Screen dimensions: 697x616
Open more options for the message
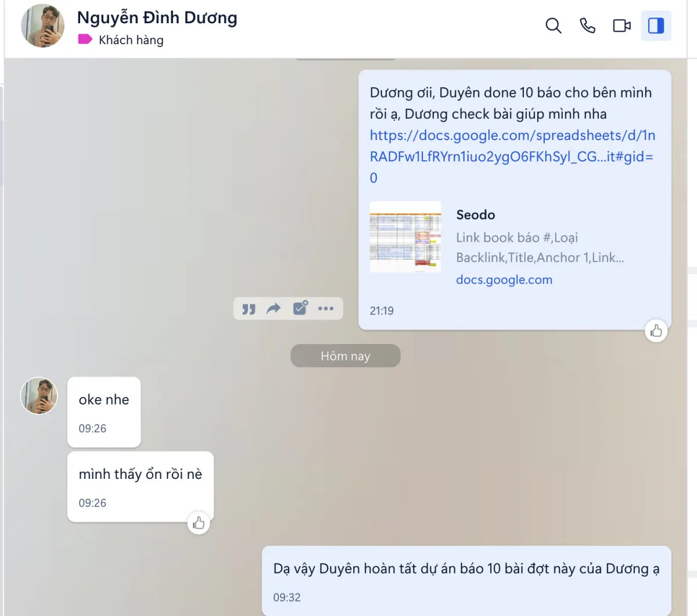326,309
